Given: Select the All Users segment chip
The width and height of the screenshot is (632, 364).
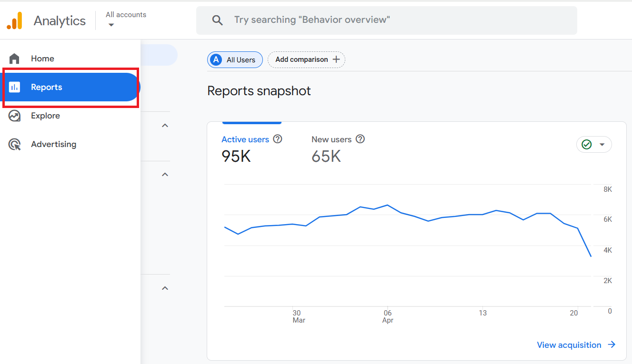Looking at the screenshot, I should click(235, 59).
